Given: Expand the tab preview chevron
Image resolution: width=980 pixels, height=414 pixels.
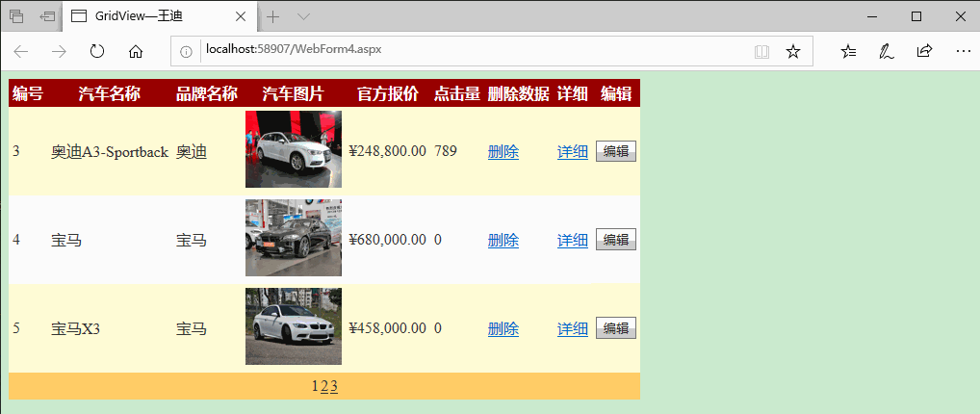Looking at the screenshot, I should click(304, 17).
